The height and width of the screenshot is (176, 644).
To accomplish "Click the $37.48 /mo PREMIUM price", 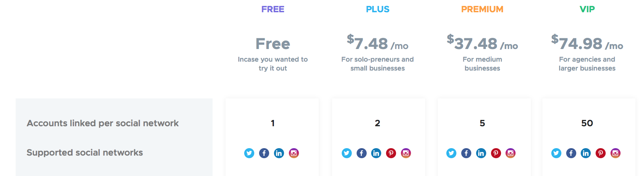I will point(482,42).
